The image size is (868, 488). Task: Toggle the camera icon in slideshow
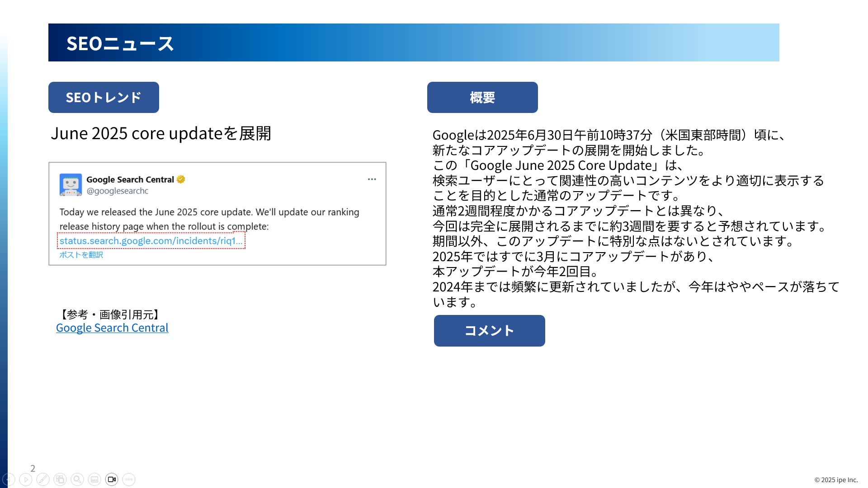click(112, 479)
